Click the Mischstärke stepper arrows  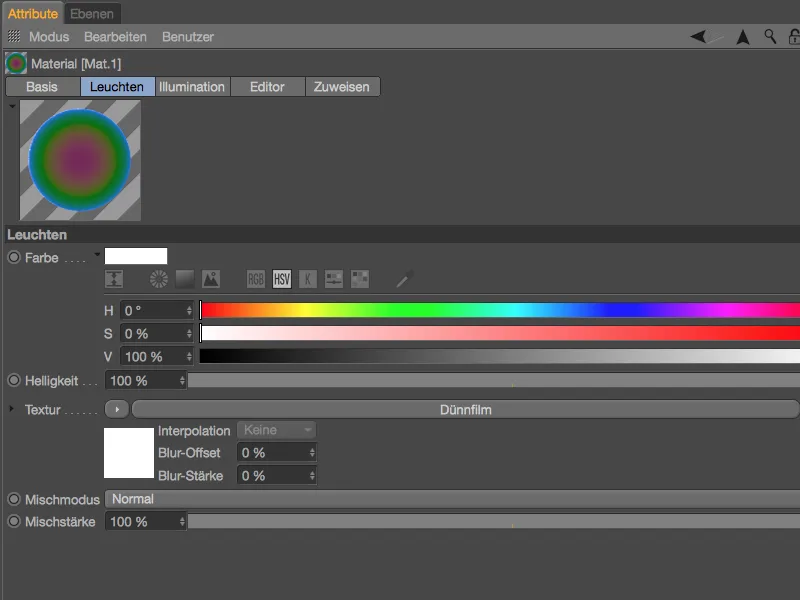pyautogui.click(x=182, y=521)
